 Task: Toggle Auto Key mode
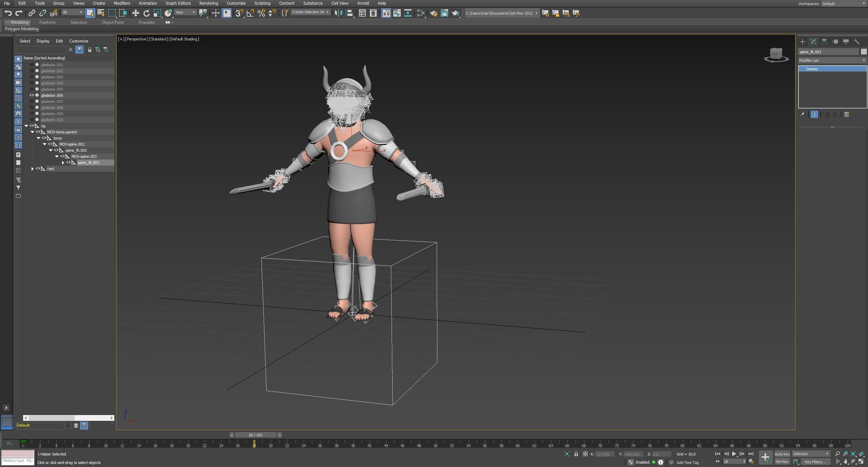(782, 454)
